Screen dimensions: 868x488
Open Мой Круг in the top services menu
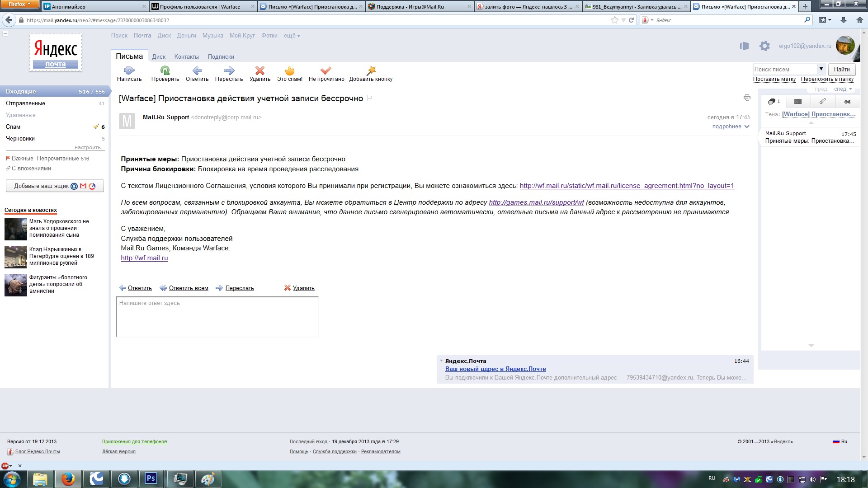click(x=242, y=36)
